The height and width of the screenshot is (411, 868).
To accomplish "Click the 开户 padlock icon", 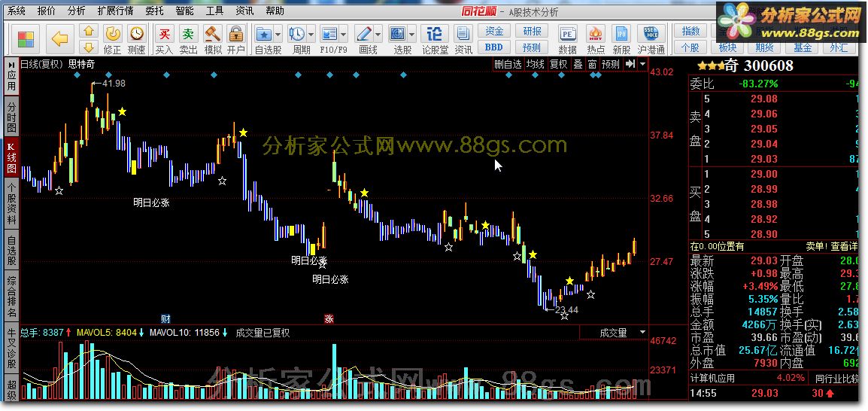I will coord(236,34).
